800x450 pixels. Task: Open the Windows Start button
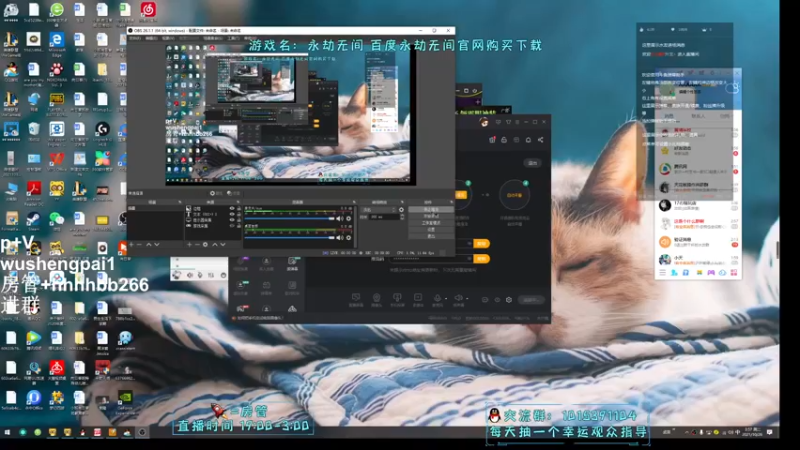click(x=7, y=432)
